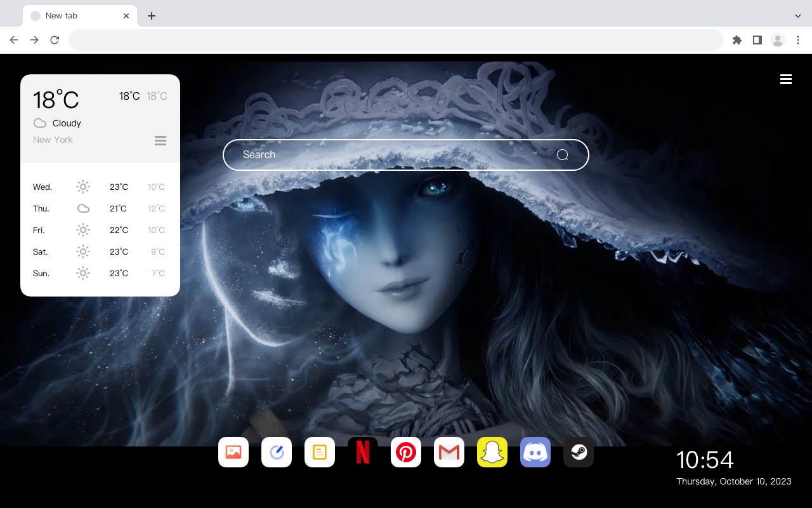Click Thursday's cloud forecast icon

[x=83, y=208]
